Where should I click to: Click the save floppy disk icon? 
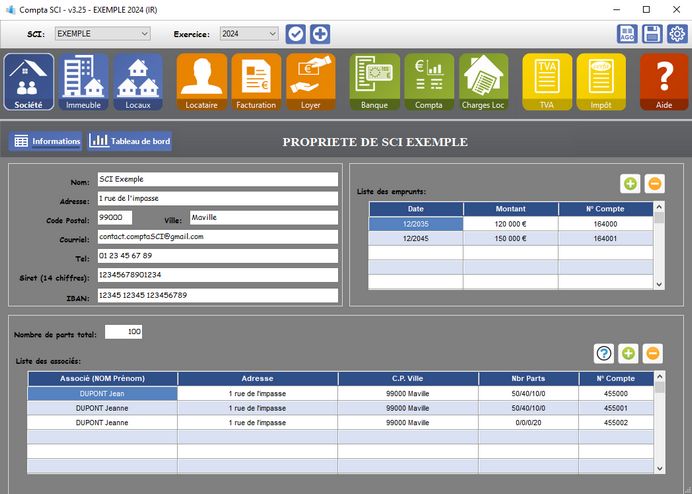652,34
